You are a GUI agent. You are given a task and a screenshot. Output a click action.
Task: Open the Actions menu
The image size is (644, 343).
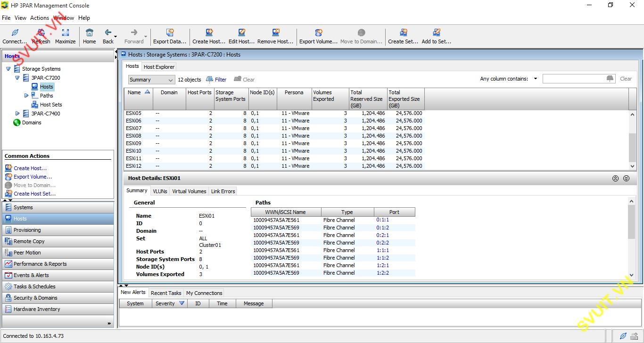(40, 18)
